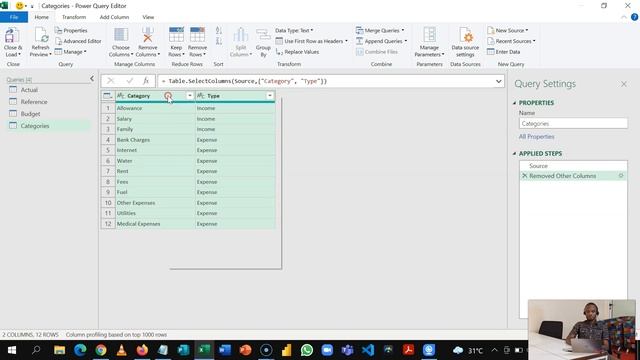Close the Query Settings pane

coord(624,84)
